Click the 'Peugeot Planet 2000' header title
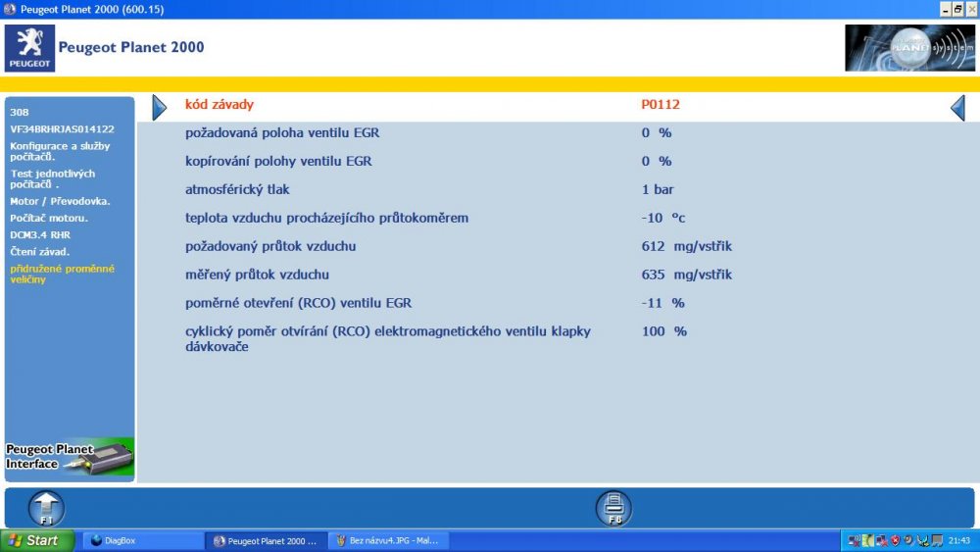The height and width of the screenshot is (552, 980). [x=131, y=47]
